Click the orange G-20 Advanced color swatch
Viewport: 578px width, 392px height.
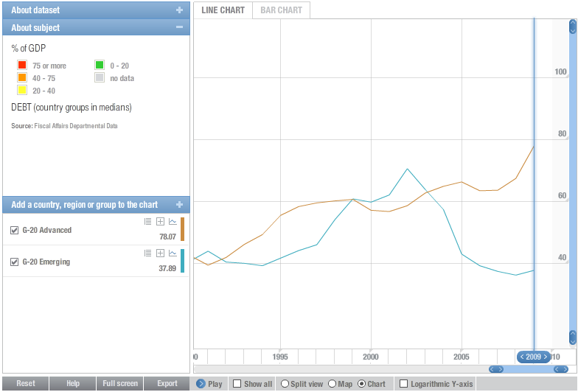pos(183,229)
